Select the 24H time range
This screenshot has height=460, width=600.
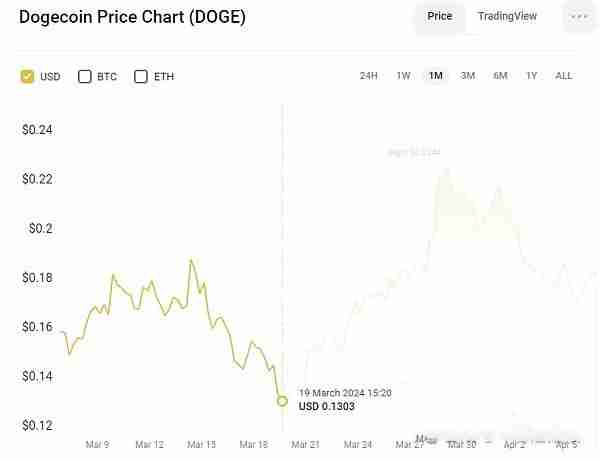368,76
